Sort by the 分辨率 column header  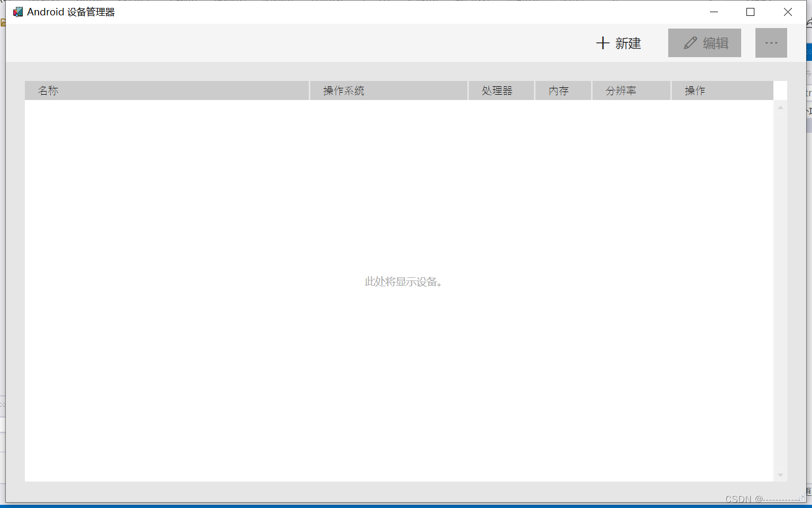click(631, 90)
